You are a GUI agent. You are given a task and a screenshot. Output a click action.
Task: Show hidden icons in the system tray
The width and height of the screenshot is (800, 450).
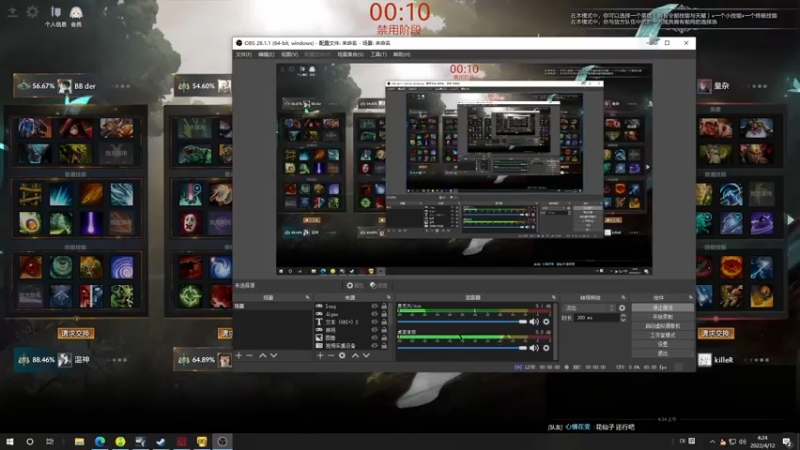point(712,442)
